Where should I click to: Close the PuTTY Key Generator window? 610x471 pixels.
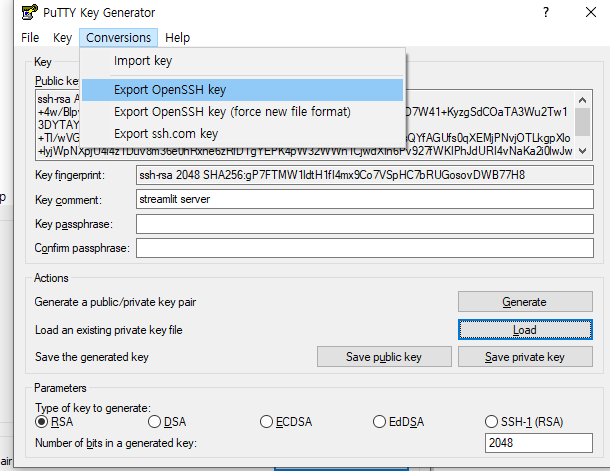point(591,12)
